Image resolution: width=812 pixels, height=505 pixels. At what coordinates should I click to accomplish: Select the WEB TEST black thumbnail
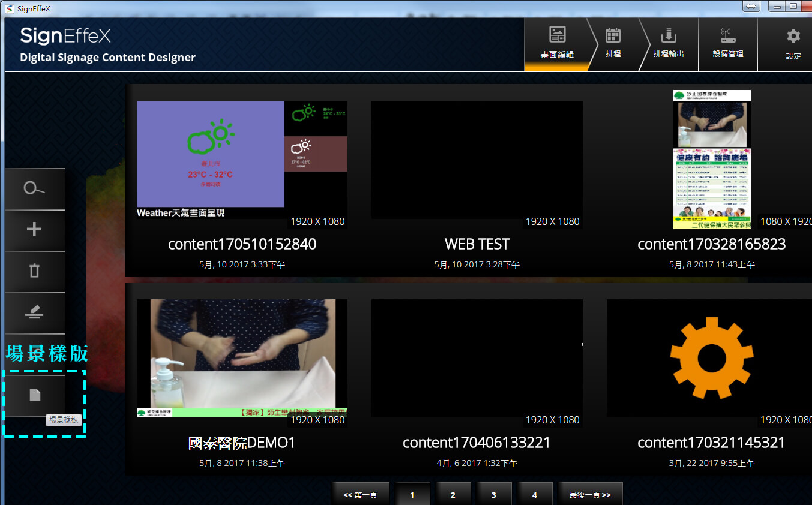477,160
